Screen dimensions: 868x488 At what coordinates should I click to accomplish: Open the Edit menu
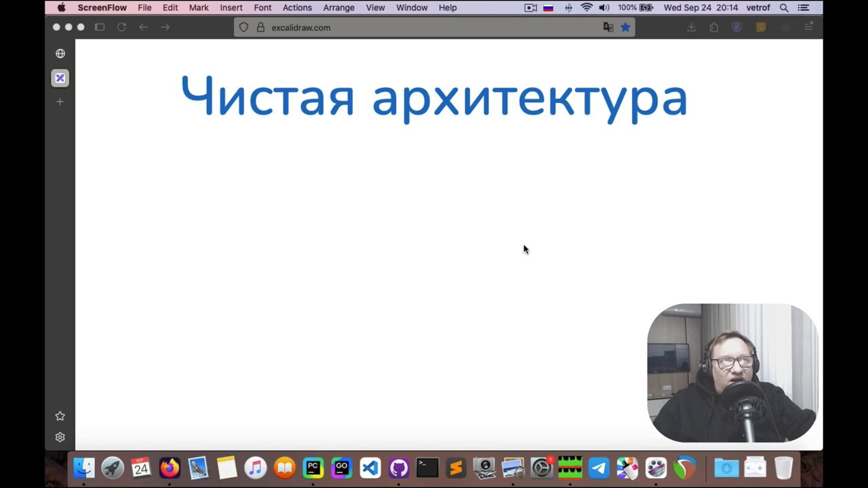point(170,7)
